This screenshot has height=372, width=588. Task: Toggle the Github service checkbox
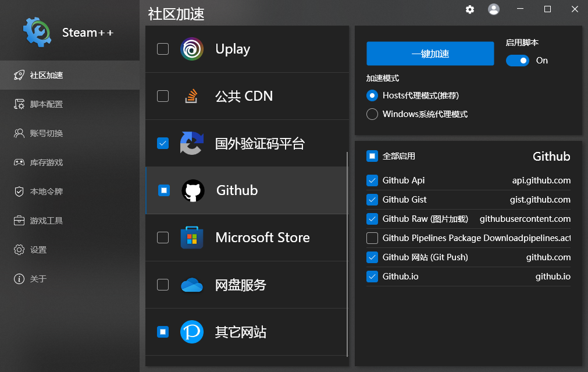pos(164,190)
